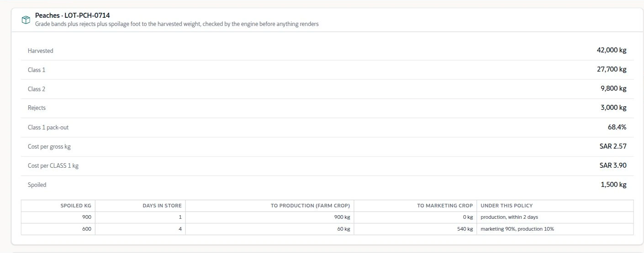The height and width of the screenshot is (253, 644).
Task: Click the SAR 2.57 value
Action: pos(613,146)
